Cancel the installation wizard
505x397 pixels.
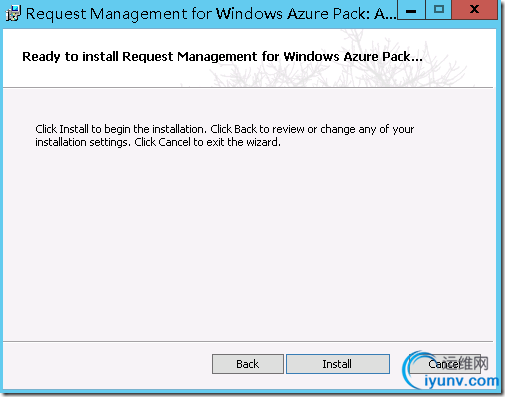(444, 364)
